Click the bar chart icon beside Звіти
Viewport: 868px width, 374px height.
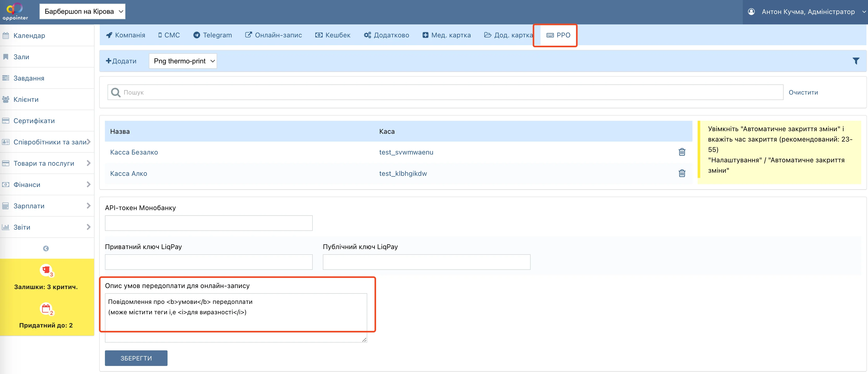point(6,227)
